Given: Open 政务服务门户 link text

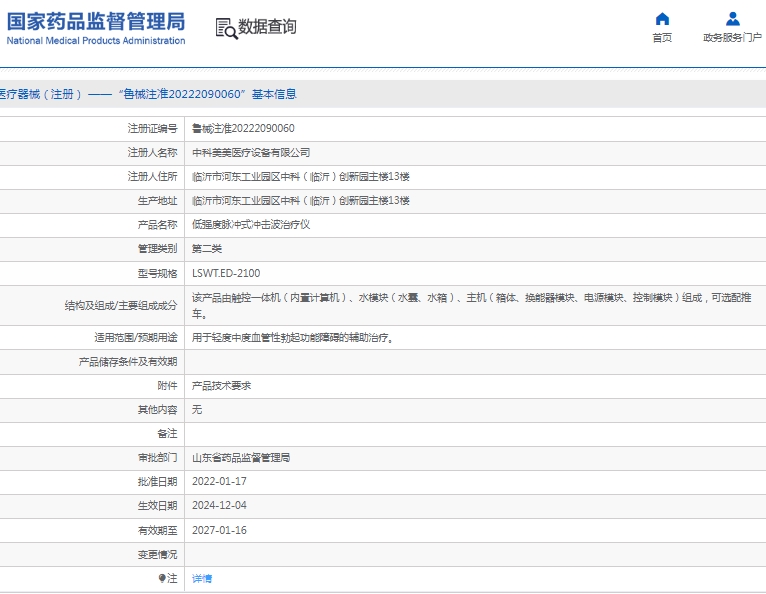Looking at the screenshot, I should click(732, 38).
